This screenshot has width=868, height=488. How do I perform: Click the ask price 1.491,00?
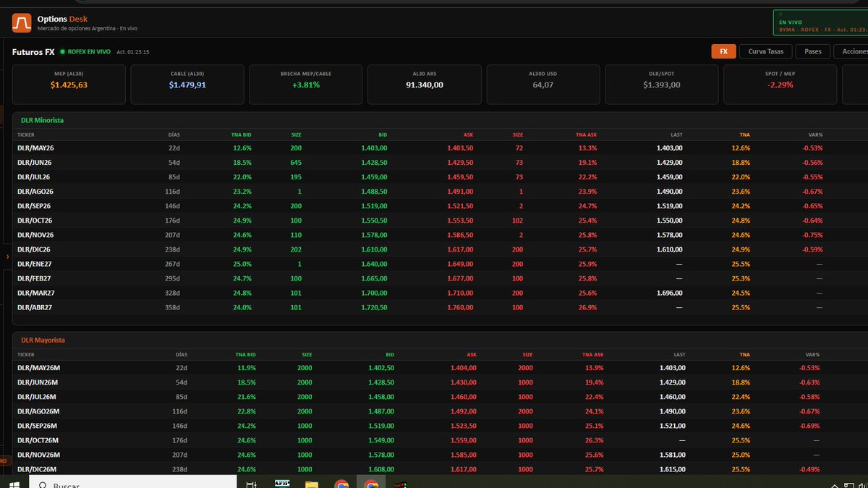[461, 192]
